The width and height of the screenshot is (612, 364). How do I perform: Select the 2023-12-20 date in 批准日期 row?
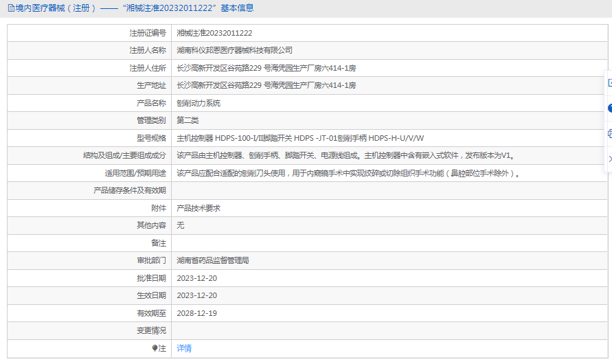[x=196, y=278]
